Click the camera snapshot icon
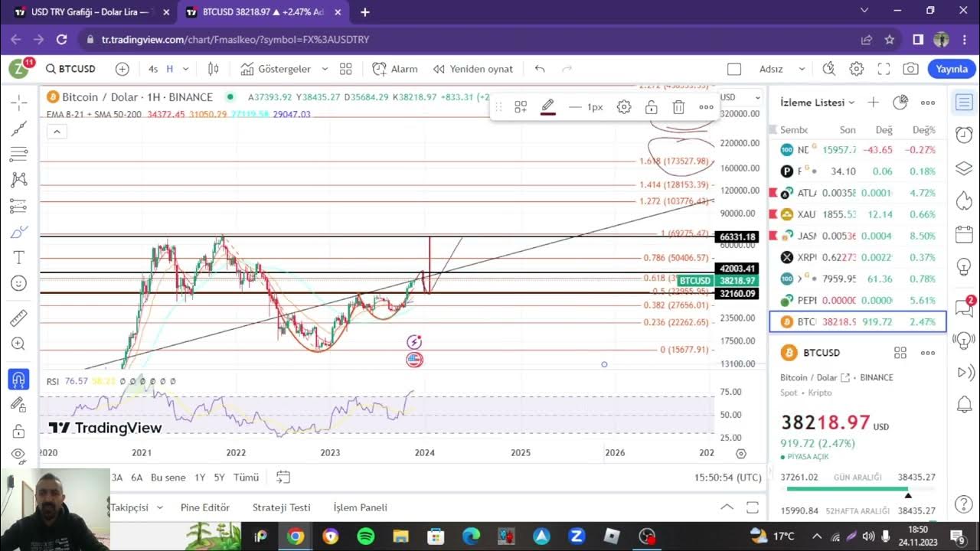 (x=910, y=69)
